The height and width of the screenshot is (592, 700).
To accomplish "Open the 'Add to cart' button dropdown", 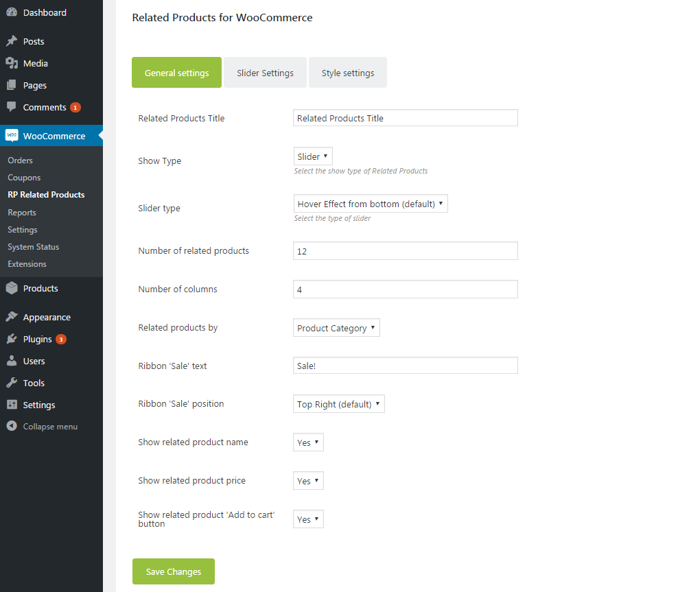I will [x=308, y=519].
